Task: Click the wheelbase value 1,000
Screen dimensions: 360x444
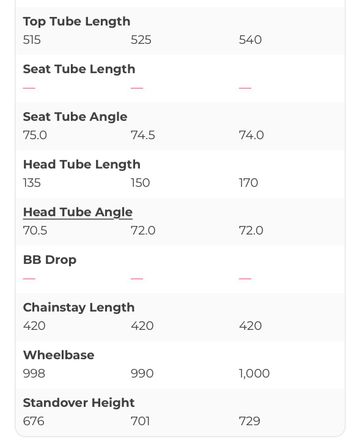Action: tap(254, 374)
